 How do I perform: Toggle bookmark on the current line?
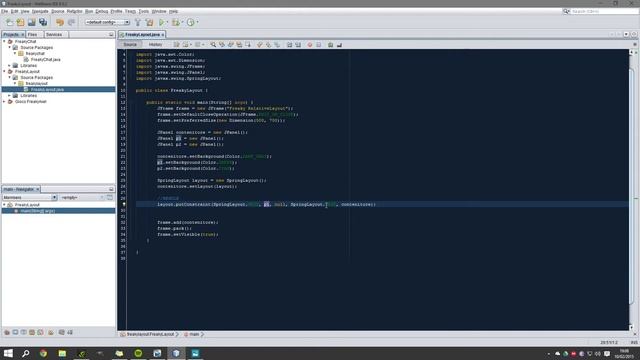coord(277,44)
